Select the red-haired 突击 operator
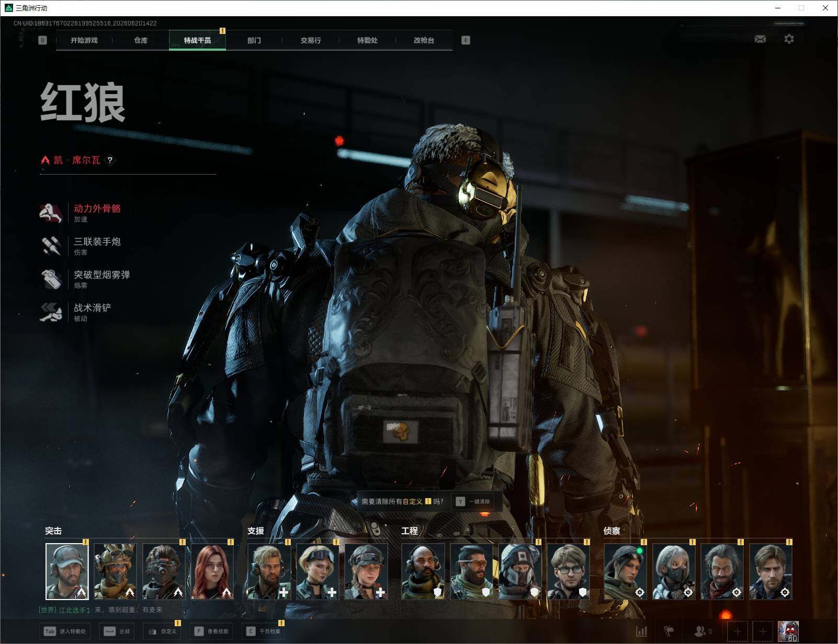 [212, 571]
